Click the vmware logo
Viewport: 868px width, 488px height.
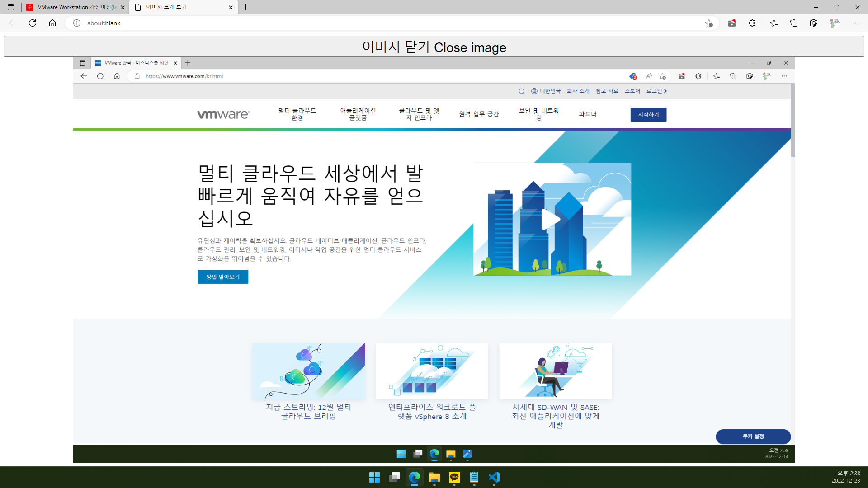[x=223, y=114]
